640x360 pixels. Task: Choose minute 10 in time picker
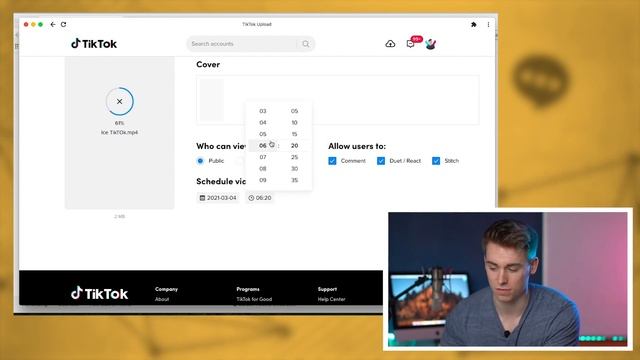point(294,122)
